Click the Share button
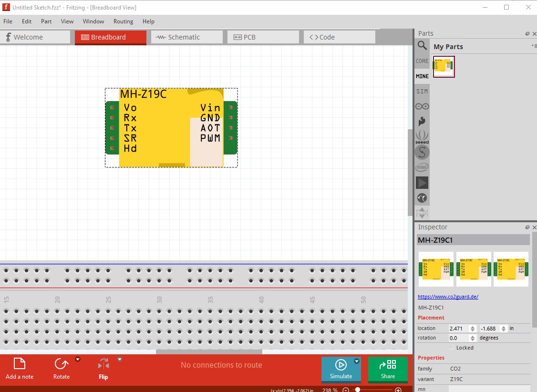 (388, 369)
